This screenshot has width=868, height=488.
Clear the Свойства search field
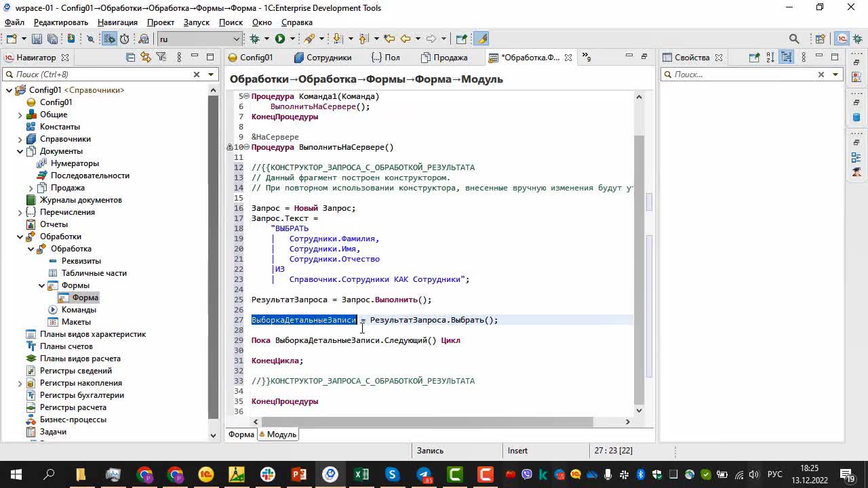[821, 75]
